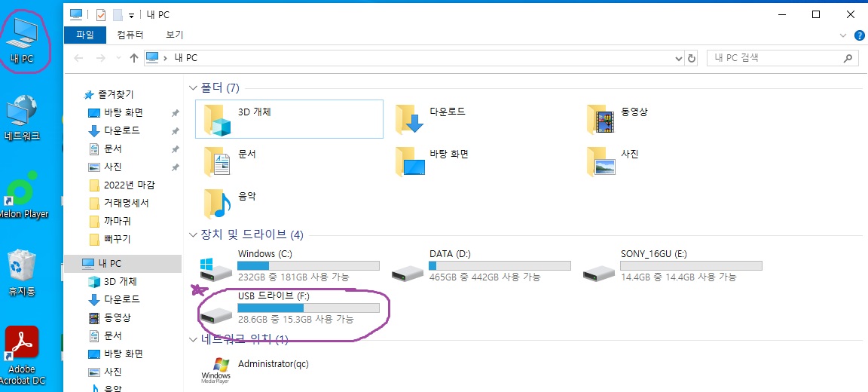Image resolution: width=868 pixels, height=392 pixels.
Task: Open the 컴퓨터 ribbon tab
Action: pyautogui.click(x=130, y=35)
